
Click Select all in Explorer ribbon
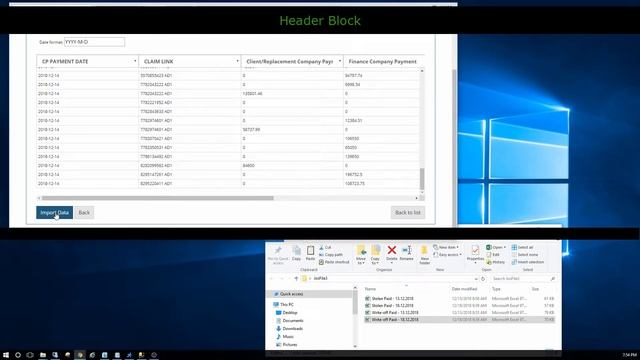522,247
